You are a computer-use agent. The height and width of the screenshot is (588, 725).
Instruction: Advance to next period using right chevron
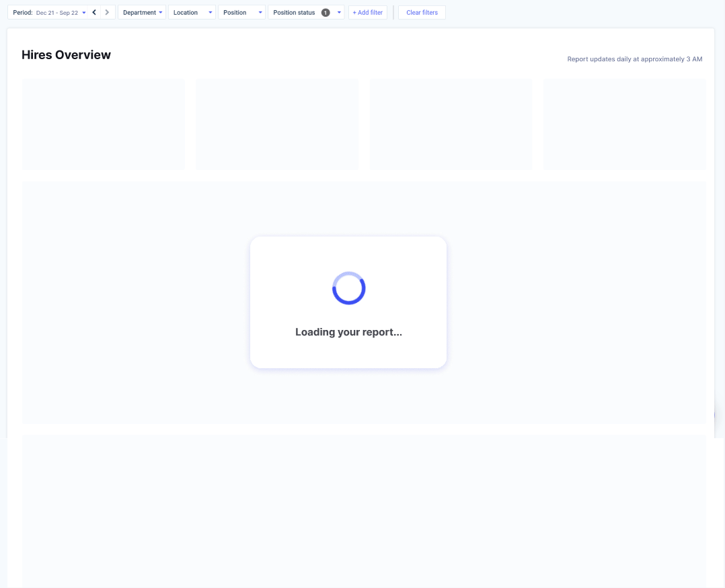[x=107, y=12]
